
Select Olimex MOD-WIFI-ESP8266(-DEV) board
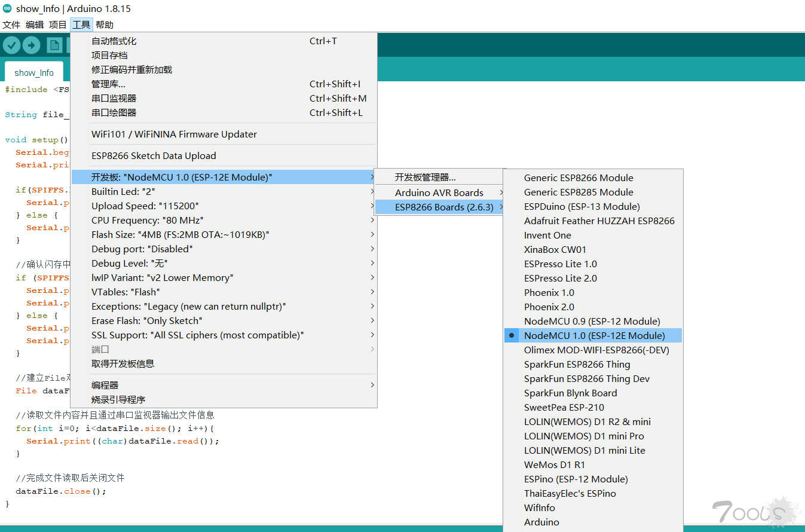pos(593,350)
